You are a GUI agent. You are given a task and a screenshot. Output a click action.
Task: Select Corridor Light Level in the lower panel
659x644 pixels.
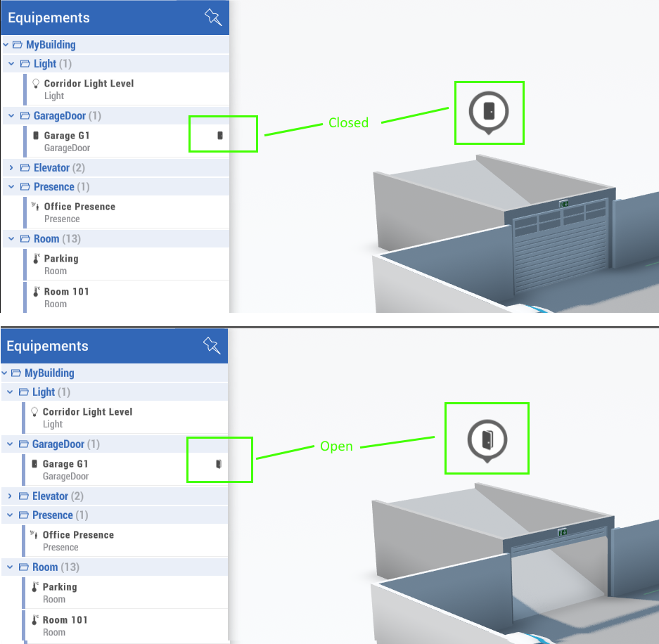87,412
